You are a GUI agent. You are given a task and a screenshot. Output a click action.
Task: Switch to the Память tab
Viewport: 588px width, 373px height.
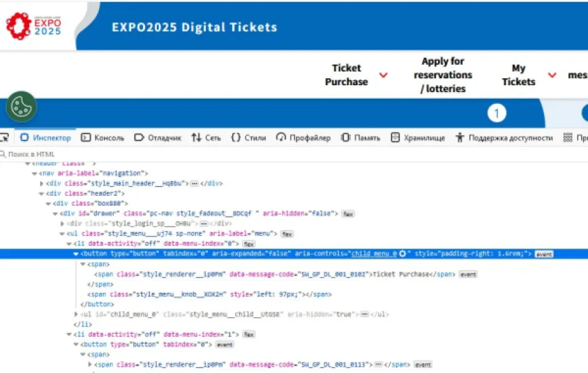tap(360, 138)
